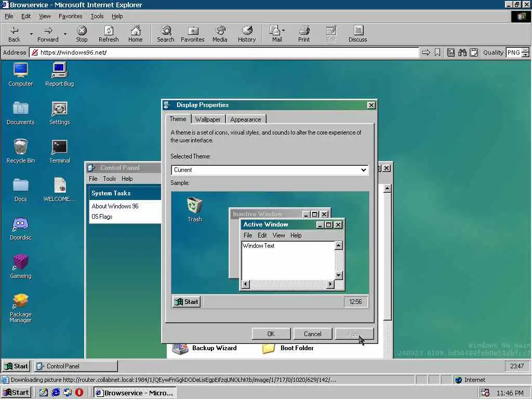Click the host Windows Start button
The height and width of the screenshot is (399, 532).
(x=16, y=393)
